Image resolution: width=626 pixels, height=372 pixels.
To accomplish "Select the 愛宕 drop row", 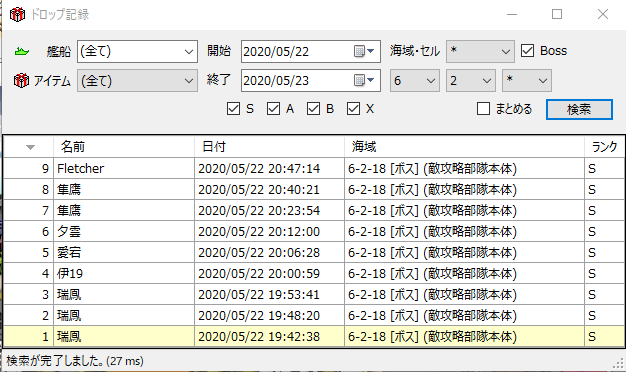I will tap(314, 253).
